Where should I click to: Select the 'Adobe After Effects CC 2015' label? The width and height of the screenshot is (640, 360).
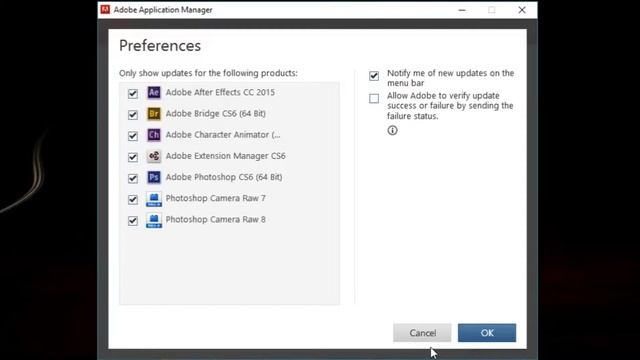coord(220,92)
